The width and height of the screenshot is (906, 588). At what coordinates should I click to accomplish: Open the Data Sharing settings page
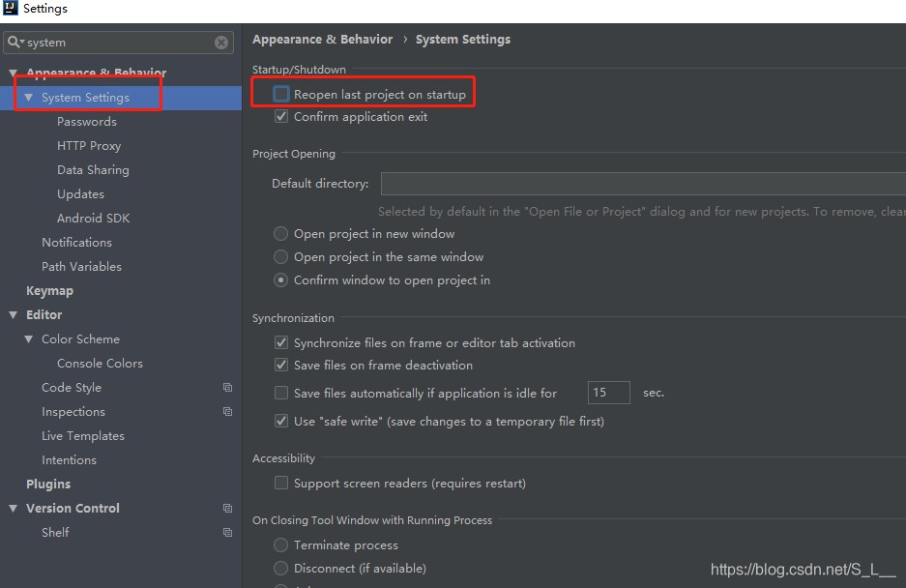tap(93, 170)
